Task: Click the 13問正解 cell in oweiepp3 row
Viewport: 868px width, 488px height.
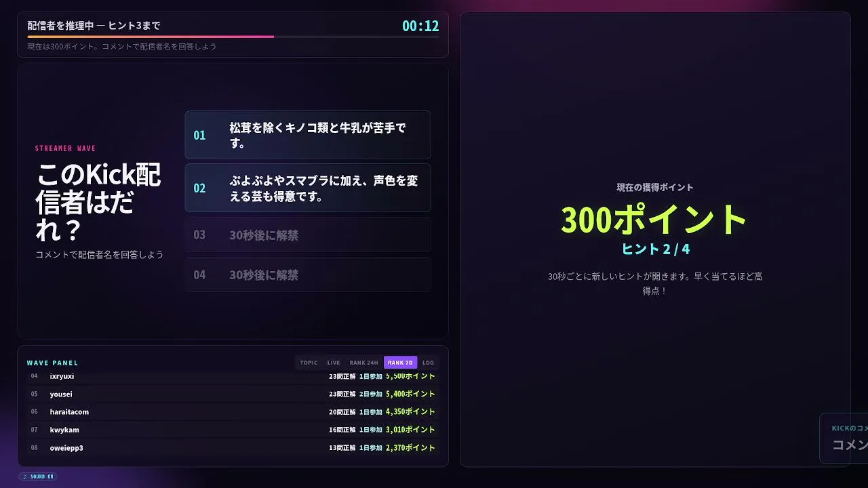Action: [342, 447]
